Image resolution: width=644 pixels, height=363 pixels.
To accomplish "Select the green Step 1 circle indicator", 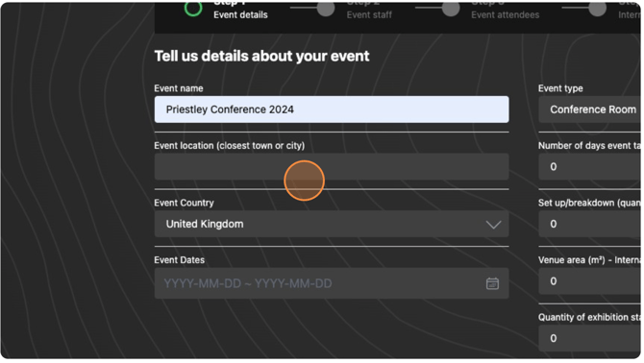I will 194,9.
